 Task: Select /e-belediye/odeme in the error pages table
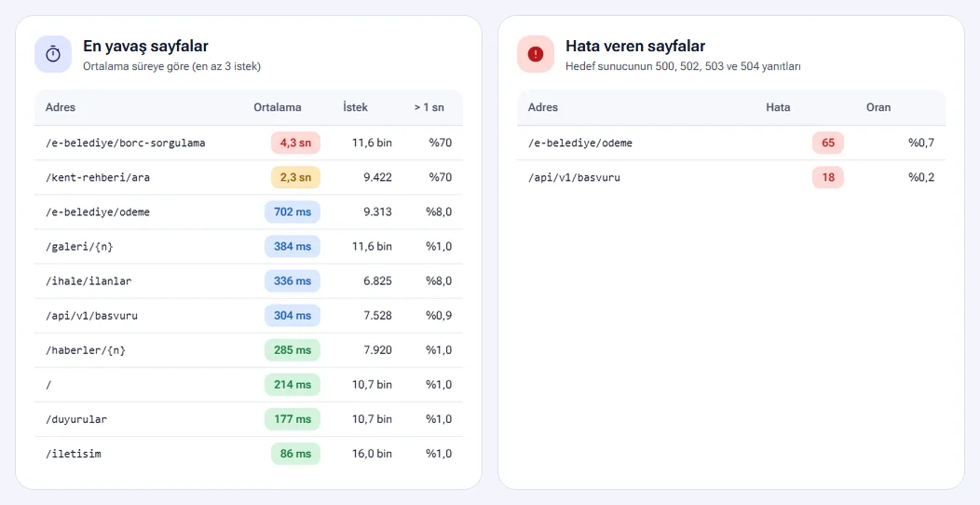580,143
